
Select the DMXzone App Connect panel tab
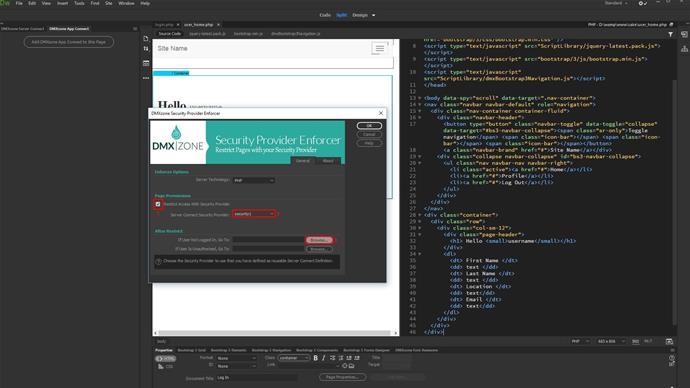pos(69,29)
